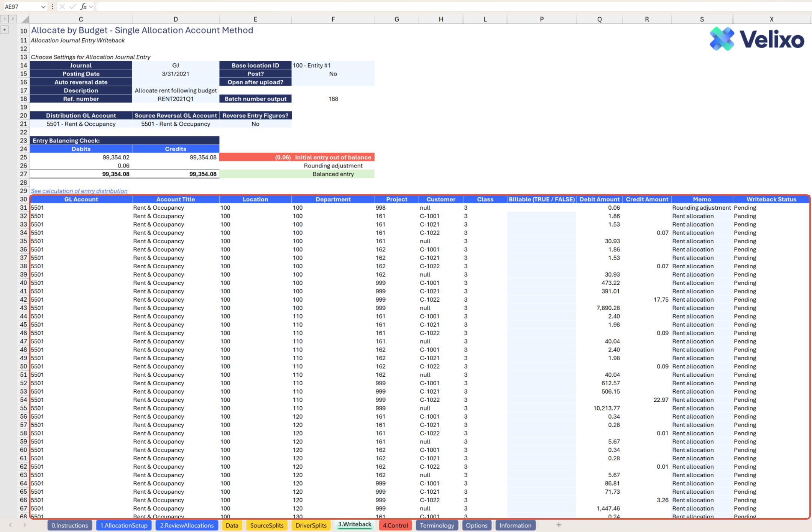
Task: Switch to the 4.Control sheet tab
Action: (395, 525)
